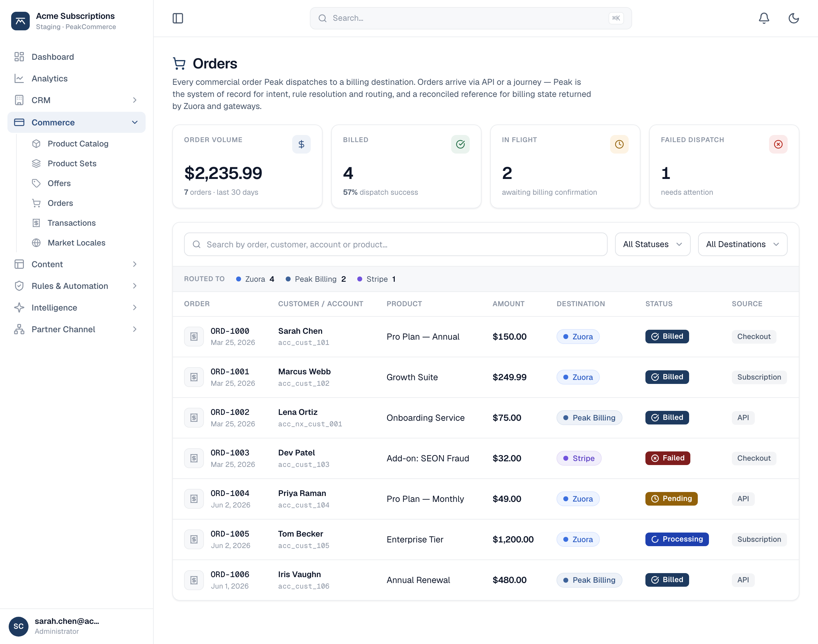Toggle the sidebar panel icon
Image resolution: width=818 pixels, height=644 pixels.
(x=178, y=18)
